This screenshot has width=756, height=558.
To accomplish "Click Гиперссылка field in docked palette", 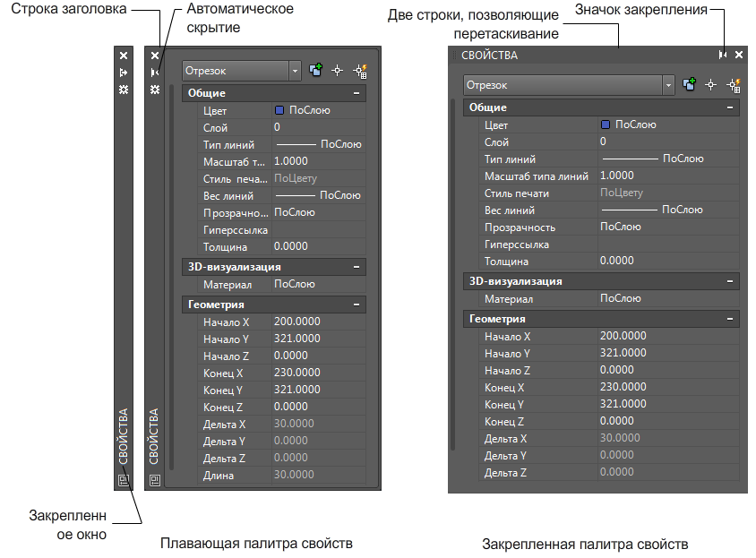I will click(x=668, y=244).
